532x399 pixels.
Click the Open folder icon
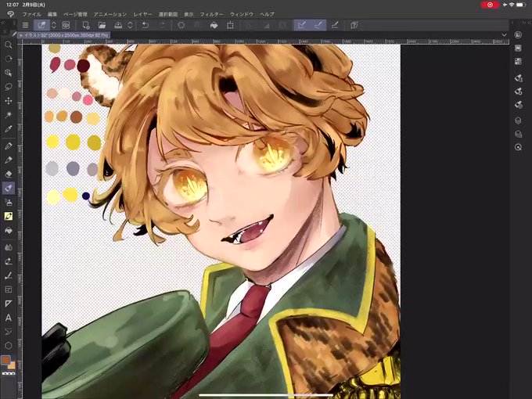pyautogui.click(x=102, y=25)
